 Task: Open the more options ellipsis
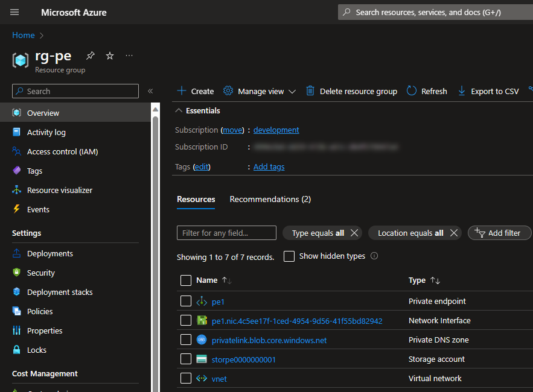[x=129, y=55]
